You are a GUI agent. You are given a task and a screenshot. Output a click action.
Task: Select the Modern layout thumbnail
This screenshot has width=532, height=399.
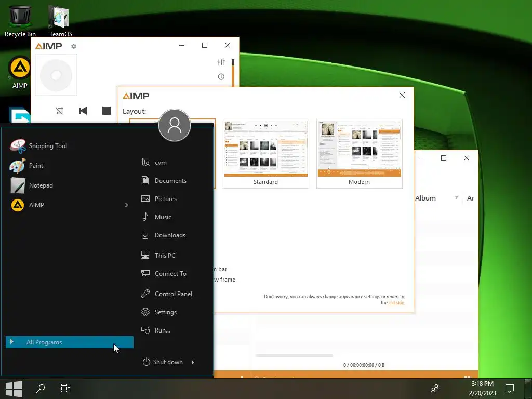tap(360, 153)
